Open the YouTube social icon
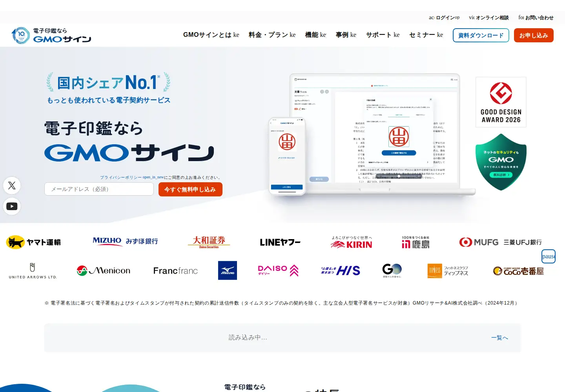Image resolution: width=565 pixels, height=392 pixels. [12, 206]
